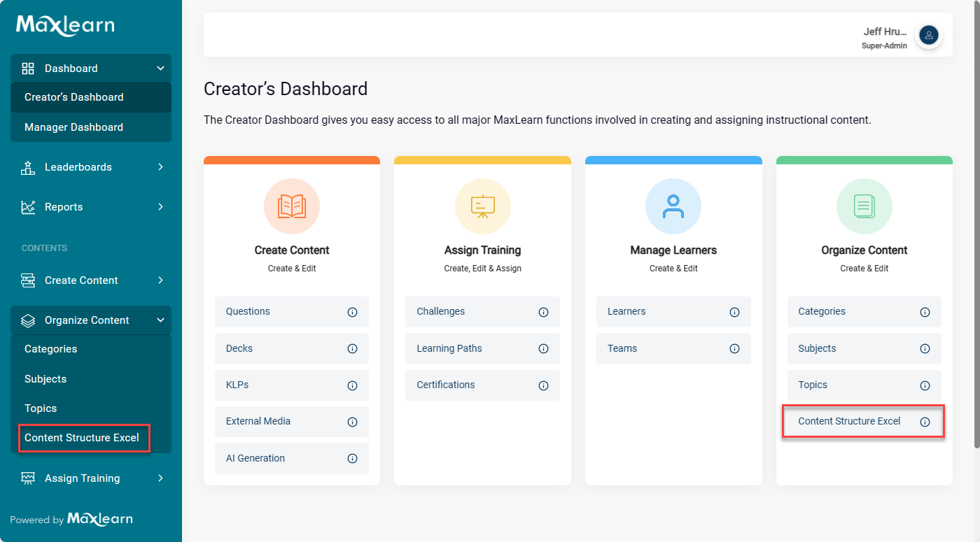Click info icon next to AI Generation
Screen dimensions: 980x542
(352, 459)
